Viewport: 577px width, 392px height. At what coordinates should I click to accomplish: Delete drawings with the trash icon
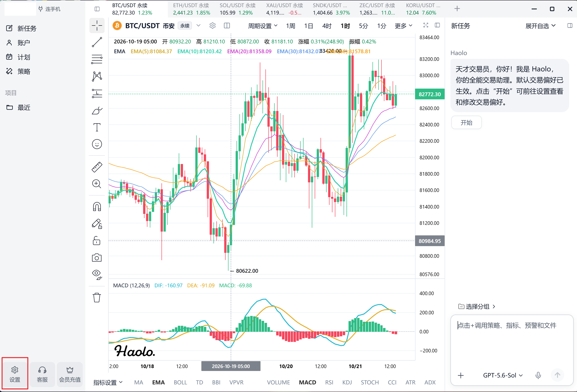click(x=97, y=298)
